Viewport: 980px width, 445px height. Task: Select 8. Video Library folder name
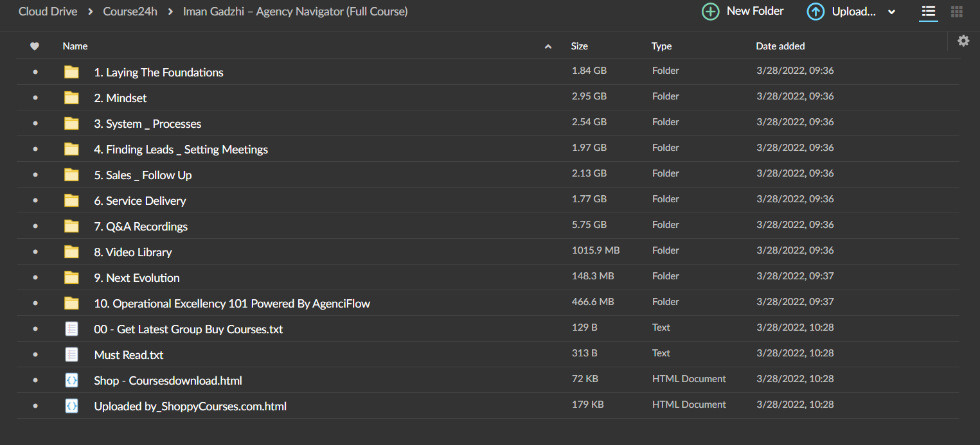coord(133,252)
